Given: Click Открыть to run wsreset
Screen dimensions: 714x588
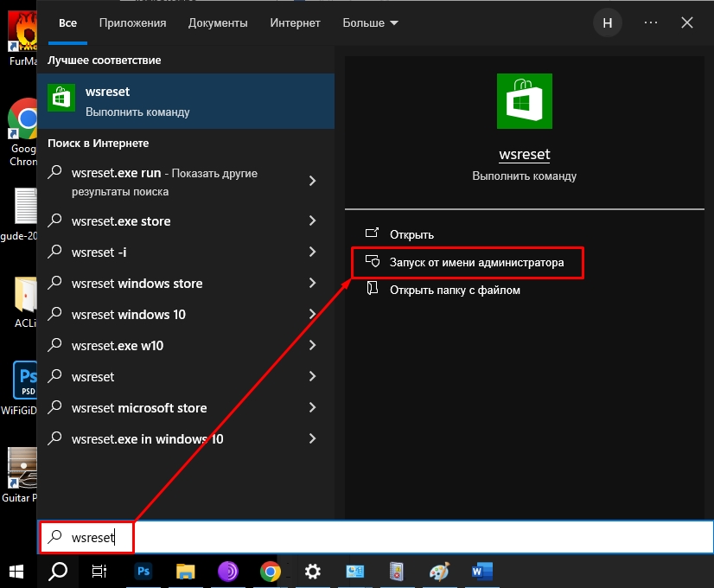Looking at the screenshot, I should (x=411, y=234).
